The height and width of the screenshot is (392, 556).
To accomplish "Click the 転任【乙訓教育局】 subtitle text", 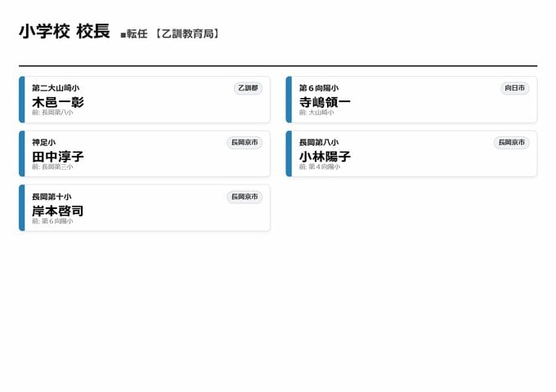I will [171, 33].
